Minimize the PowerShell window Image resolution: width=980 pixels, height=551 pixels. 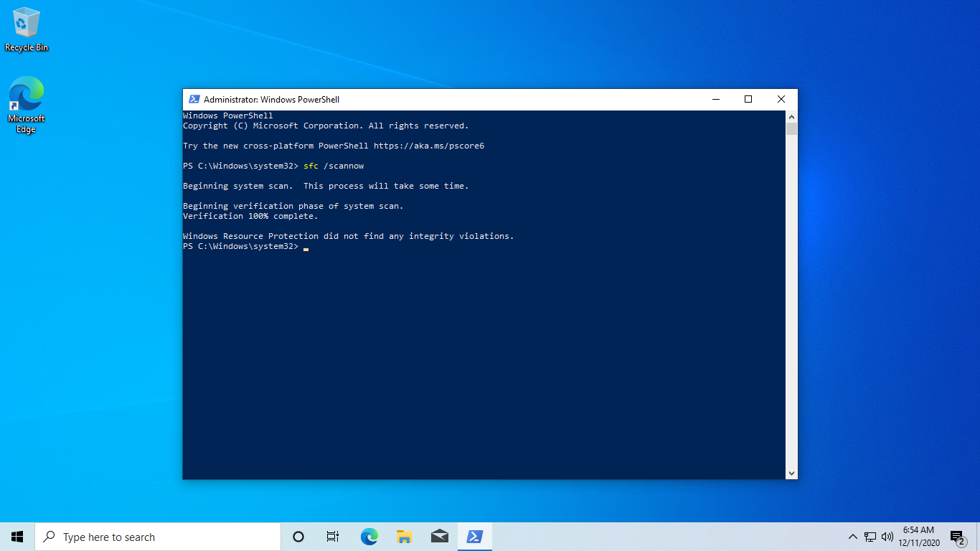point(715,100)
